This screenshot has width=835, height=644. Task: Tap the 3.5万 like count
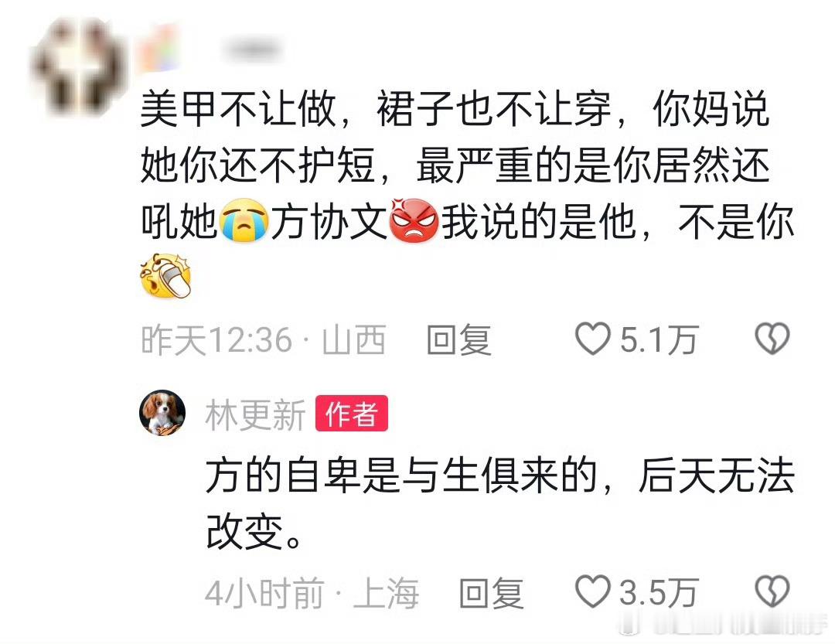point(659,592)
